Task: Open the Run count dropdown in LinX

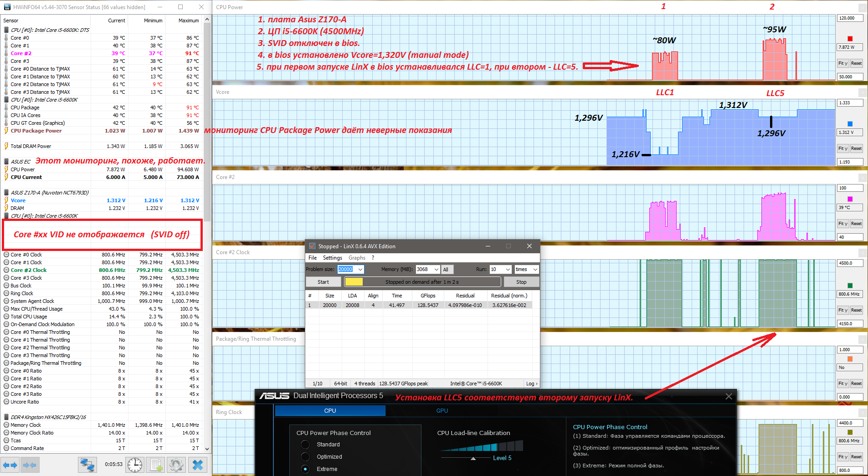Action: [x=508, y=269]
